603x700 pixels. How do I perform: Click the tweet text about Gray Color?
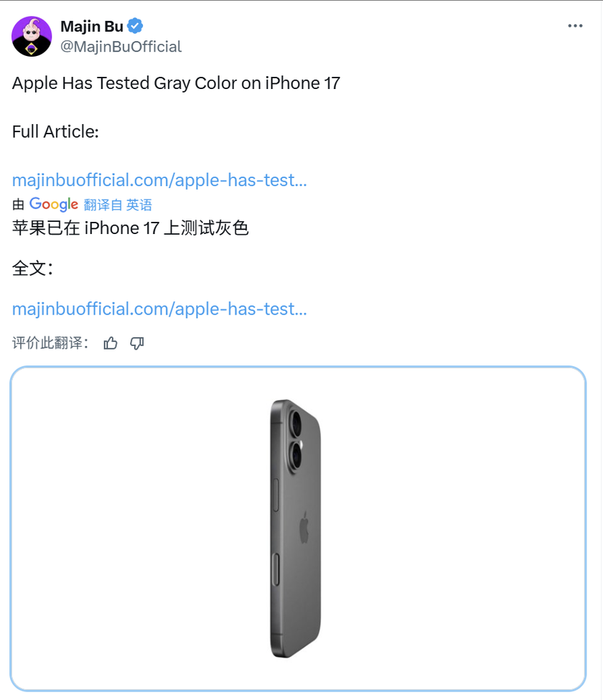click(176, 83)
